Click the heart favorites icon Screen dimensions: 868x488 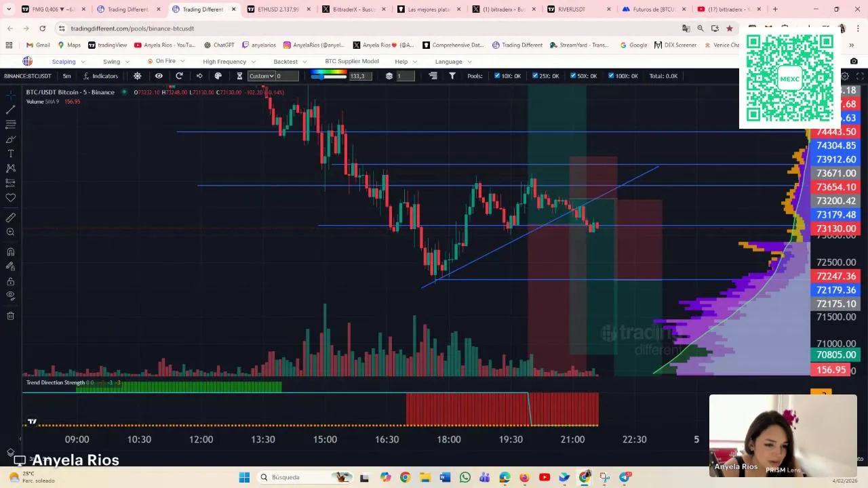point(10,198)
